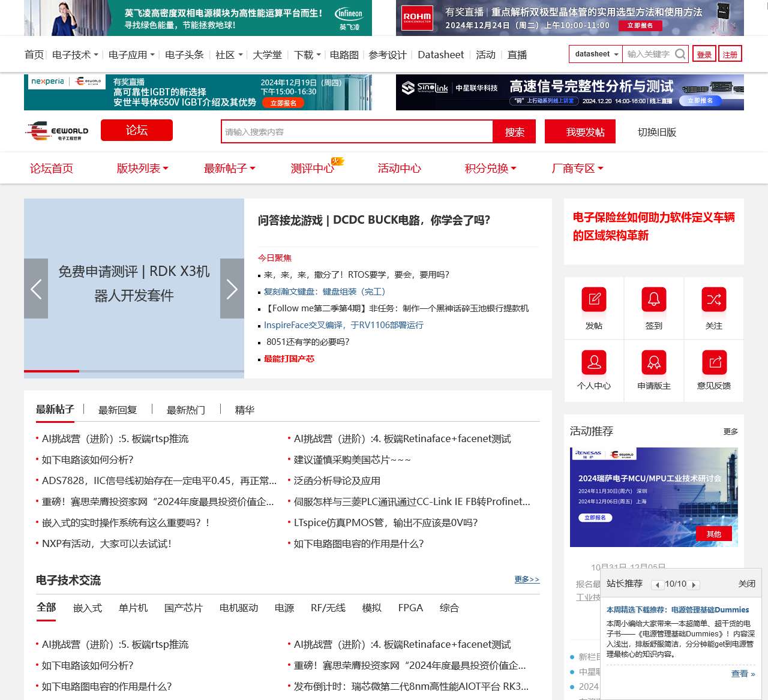768x700 pixels.
Task: Open 测评中心 in forum navigation
Action: coord(313,169)
